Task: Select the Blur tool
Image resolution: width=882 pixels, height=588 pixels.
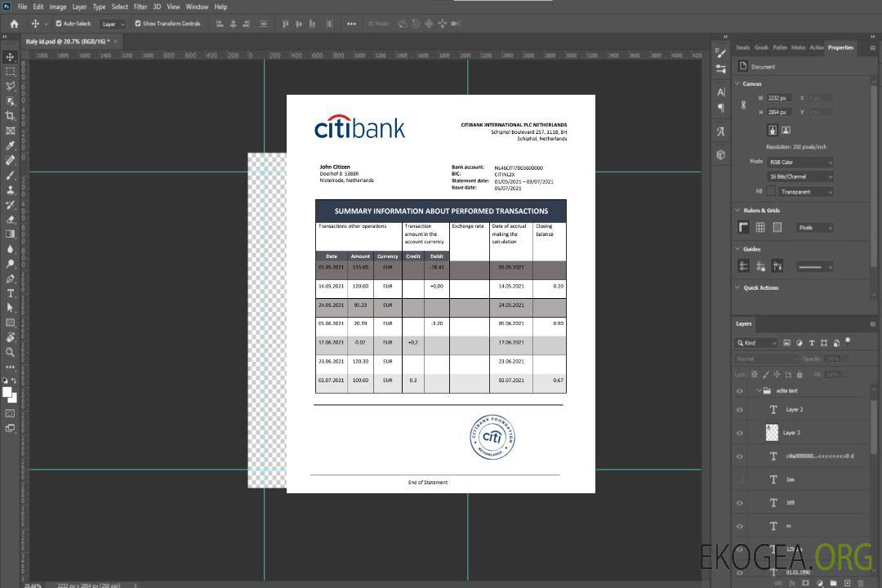Action: [10, 249]
